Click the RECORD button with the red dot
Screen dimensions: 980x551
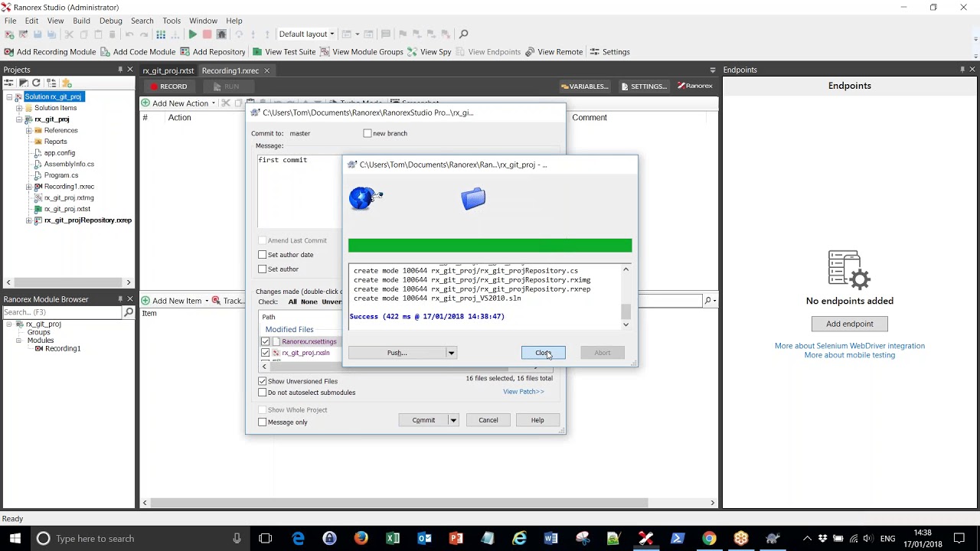pos(168,86)
